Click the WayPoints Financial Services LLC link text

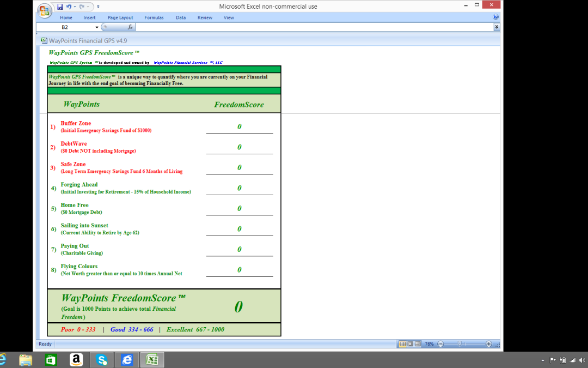click(188, 63)
